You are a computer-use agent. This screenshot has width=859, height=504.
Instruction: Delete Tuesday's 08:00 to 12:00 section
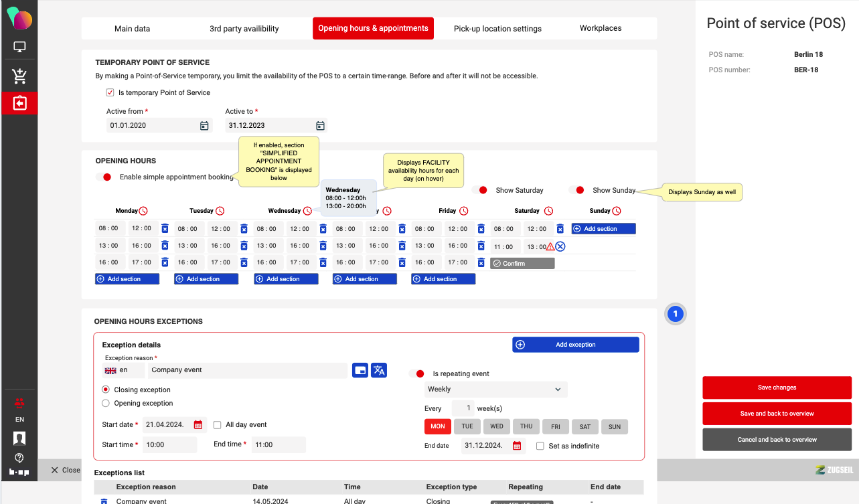[x=244, y=229]
